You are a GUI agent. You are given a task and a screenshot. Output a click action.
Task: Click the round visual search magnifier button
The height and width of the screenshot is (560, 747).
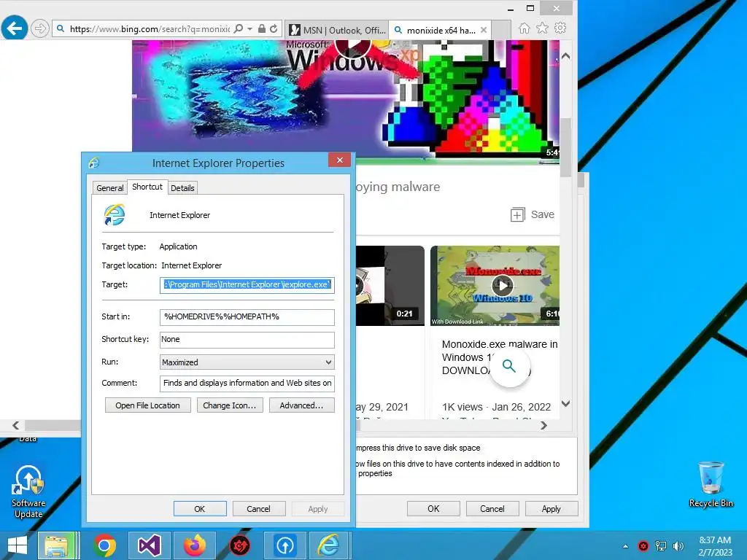(509, 366)
